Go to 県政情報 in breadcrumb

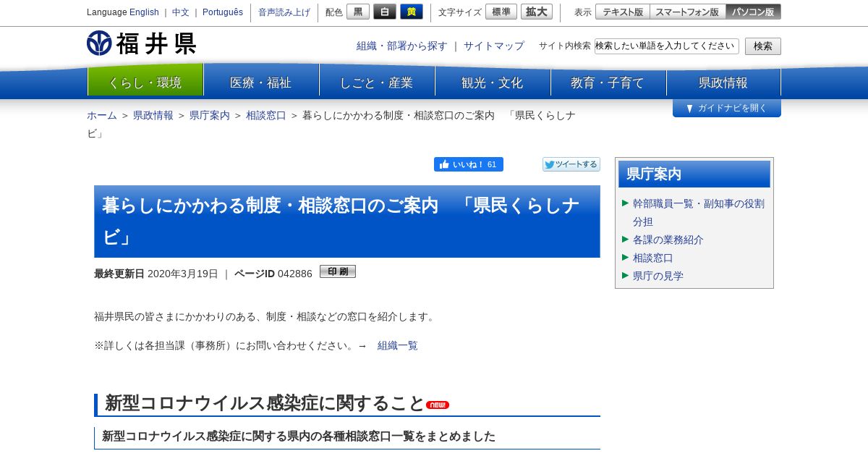pos(153,115)
